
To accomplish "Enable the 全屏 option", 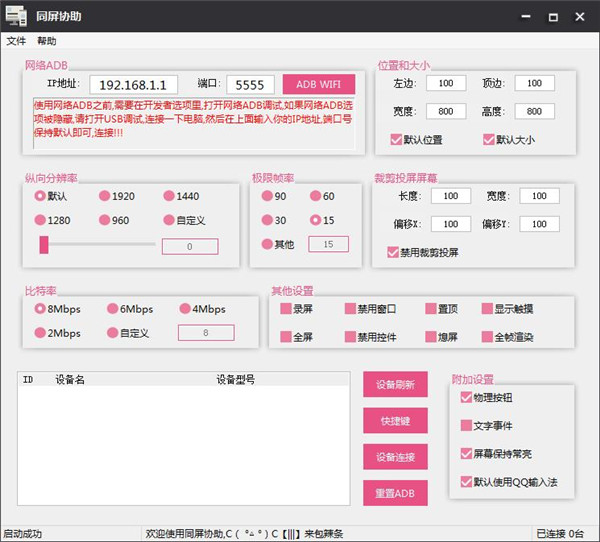I will click(x=286, y=337).
